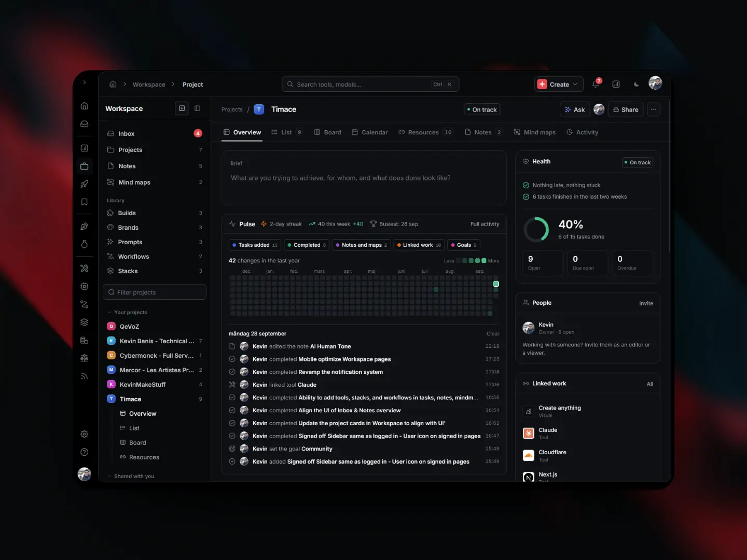
Task: Open the Cloudflare tool icon in Linked work
Action: click(x=529, y=455)
